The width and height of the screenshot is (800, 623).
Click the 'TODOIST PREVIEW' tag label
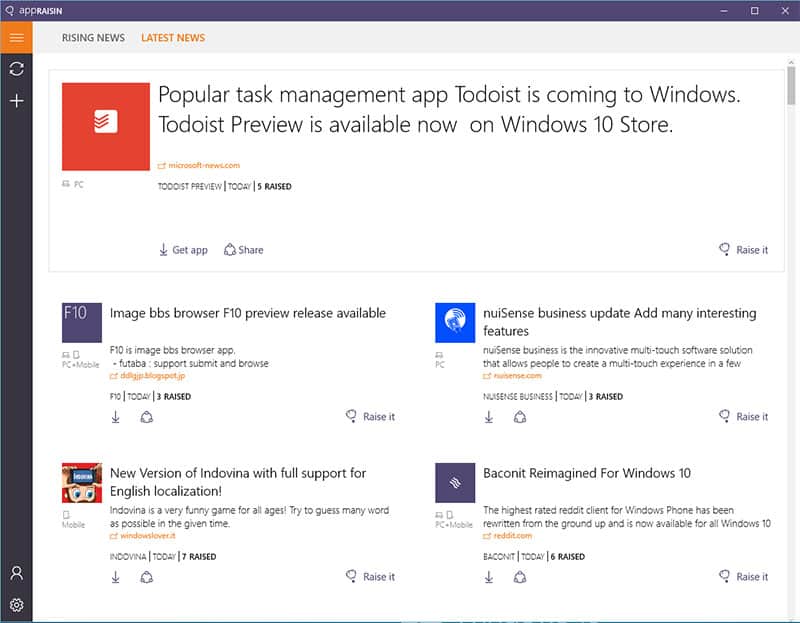190,186
